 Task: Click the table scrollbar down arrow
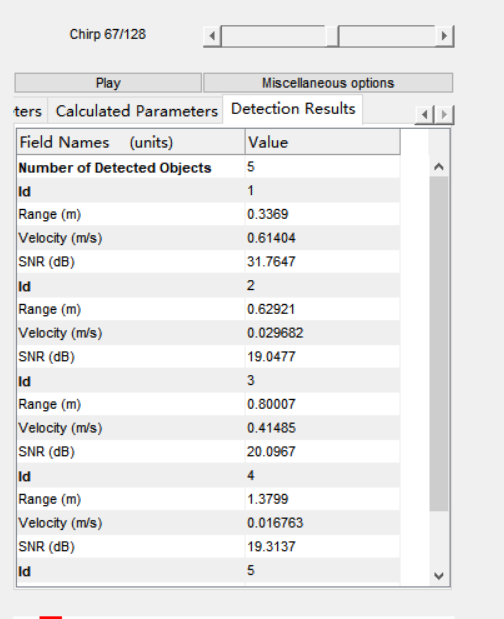(x=439, y=576)
